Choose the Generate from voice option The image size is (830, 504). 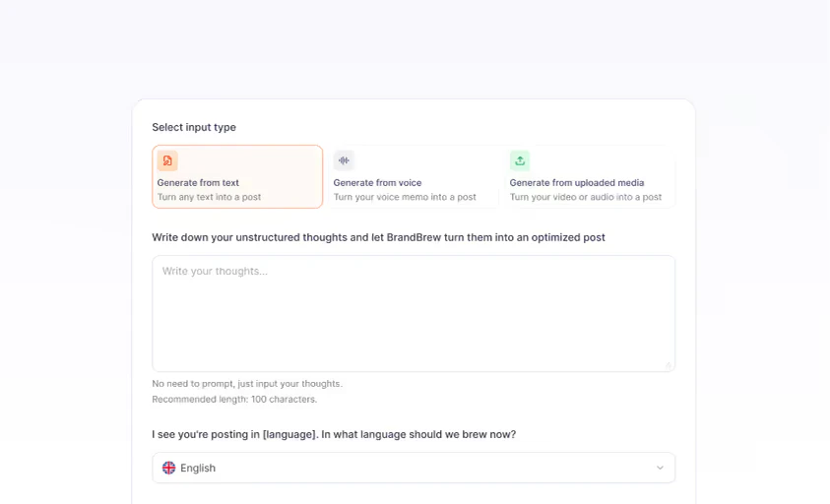[414, 177]
